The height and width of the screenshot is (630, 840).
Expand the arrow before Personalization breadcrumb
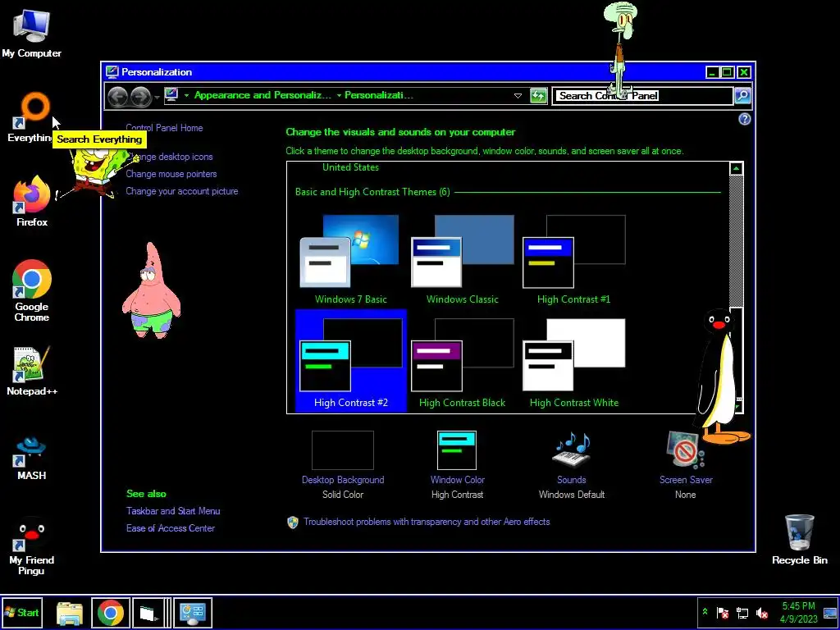click(339, 95)
